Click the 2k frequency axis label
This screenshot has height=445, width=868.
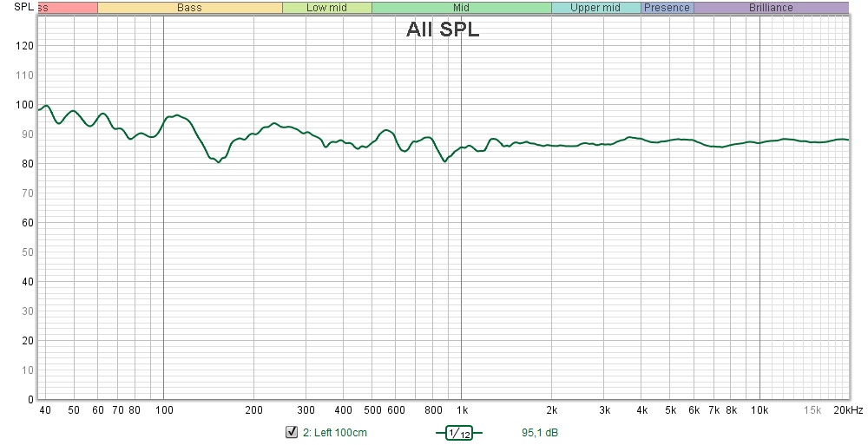(551, 410)
